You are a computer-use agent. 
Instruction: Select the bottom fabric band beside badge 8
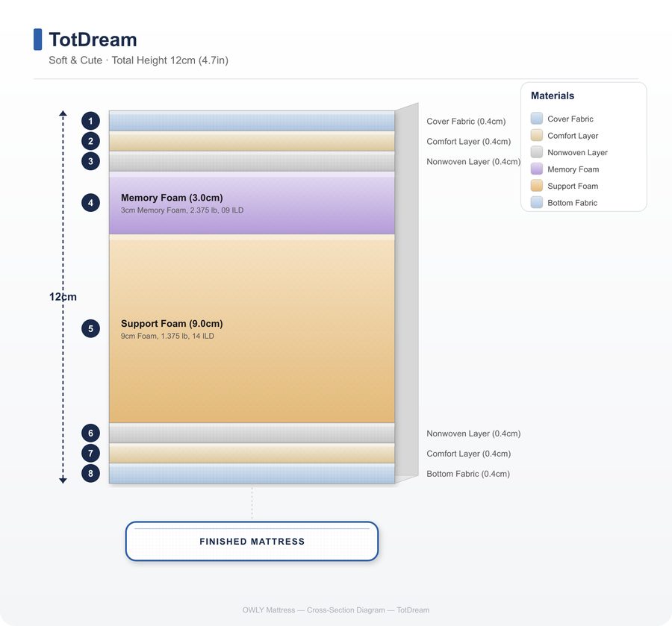252,474
